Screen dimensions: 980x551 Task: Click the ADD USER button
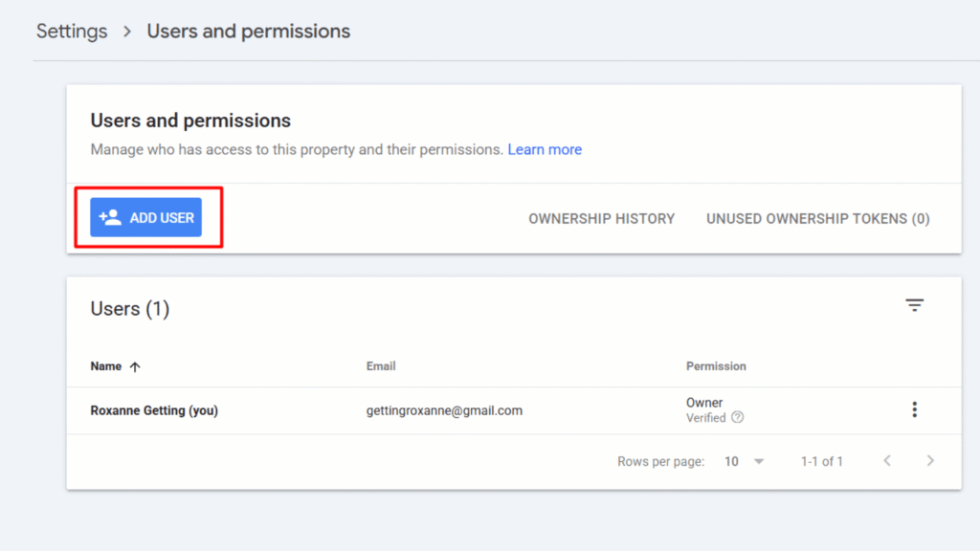(x=145, y=217)
